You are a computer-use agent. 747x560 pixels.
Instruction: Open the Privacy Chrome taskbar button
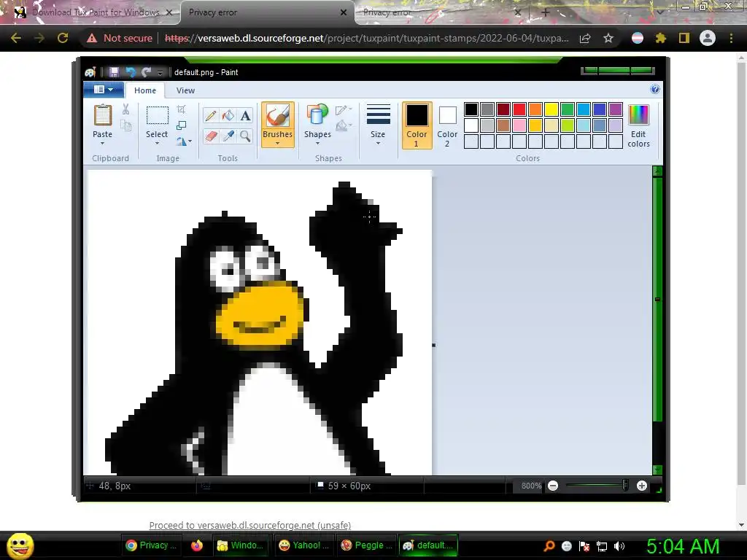(x=150, y=545)
